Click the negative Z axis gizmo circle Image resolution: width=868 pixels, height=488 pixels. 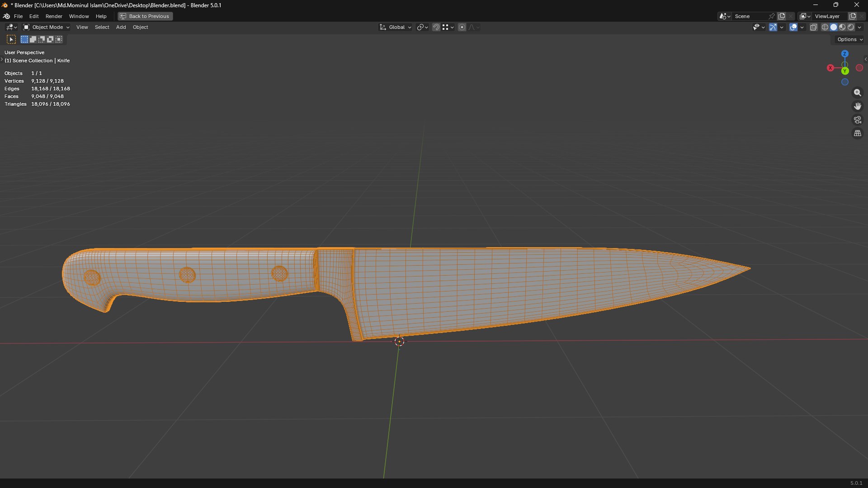844,82
